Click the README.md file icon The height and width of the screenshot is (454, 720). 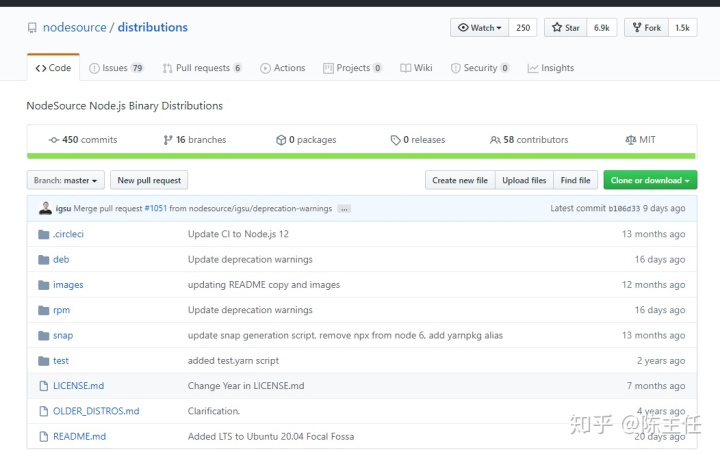(44, 437)
